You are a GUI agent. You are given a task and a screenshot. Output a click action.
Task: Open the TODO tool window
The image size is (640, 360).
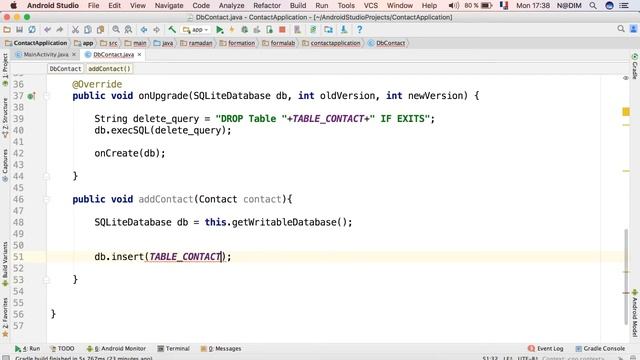point(62,349)
